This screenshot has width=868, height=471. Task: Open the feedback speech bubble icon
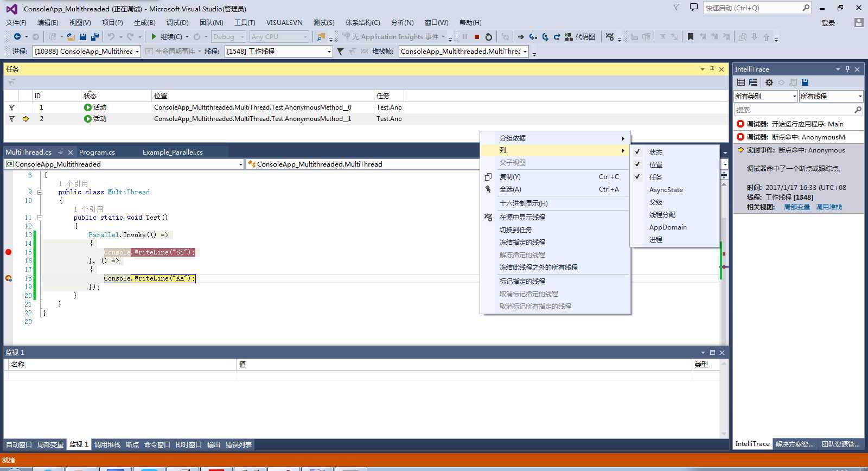[x=693, y=7]
